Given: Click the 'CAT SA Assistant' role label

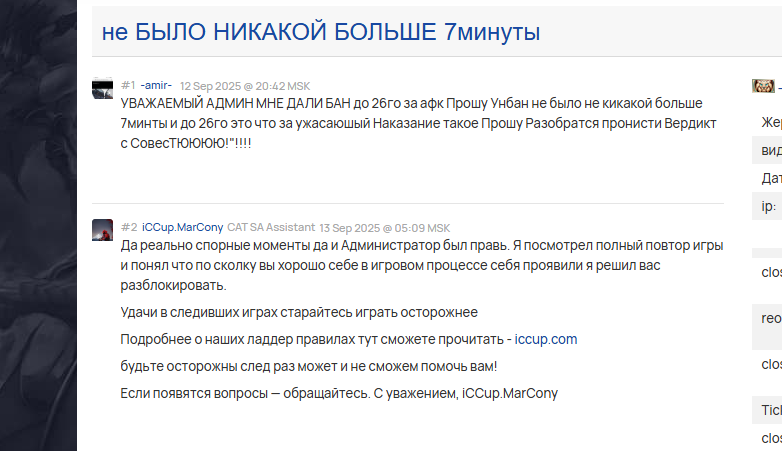Looking at the screenshot, I should point(271,227).
